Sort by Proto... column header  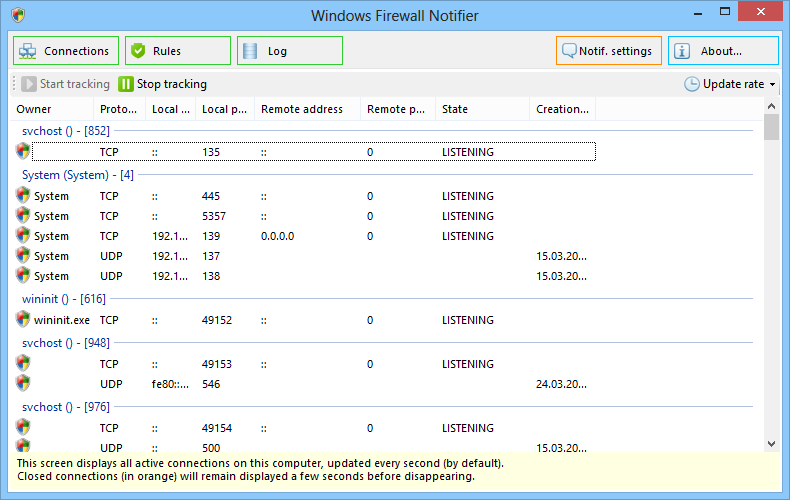[119, 109]
